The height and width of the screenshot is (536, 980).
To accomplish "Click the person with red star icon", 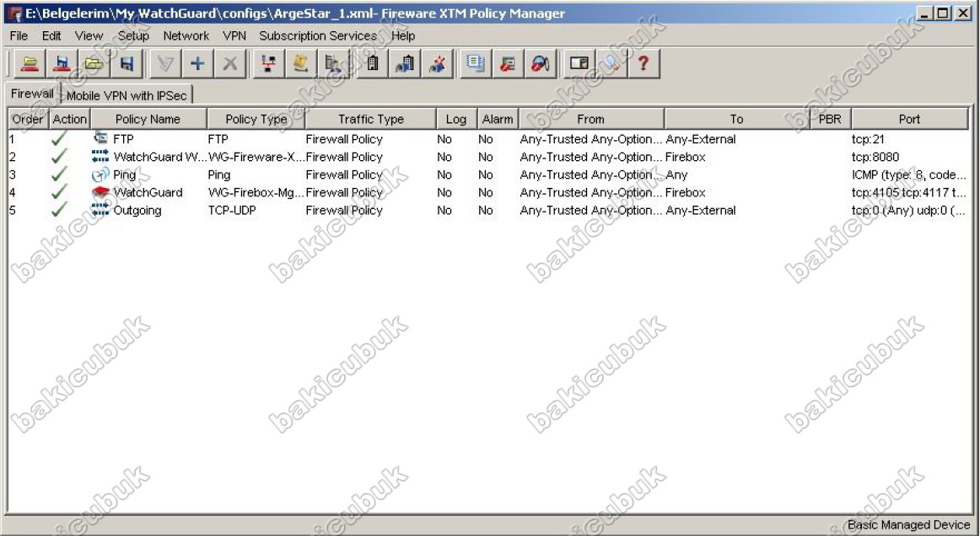I will point(438,63).
